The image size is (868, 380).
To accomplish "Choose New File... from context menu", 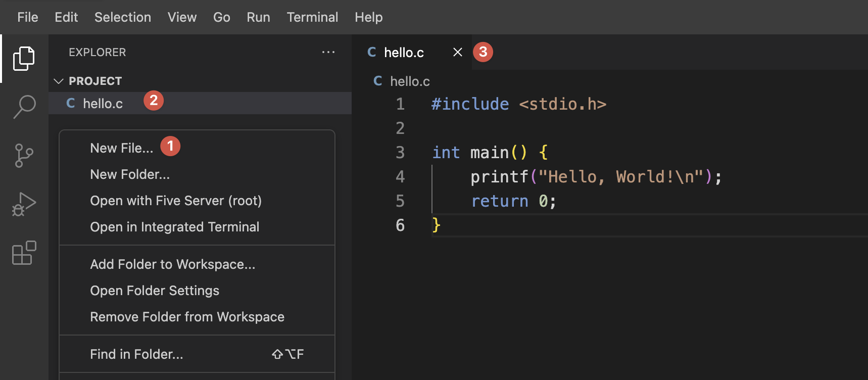I will click(121, 148).
